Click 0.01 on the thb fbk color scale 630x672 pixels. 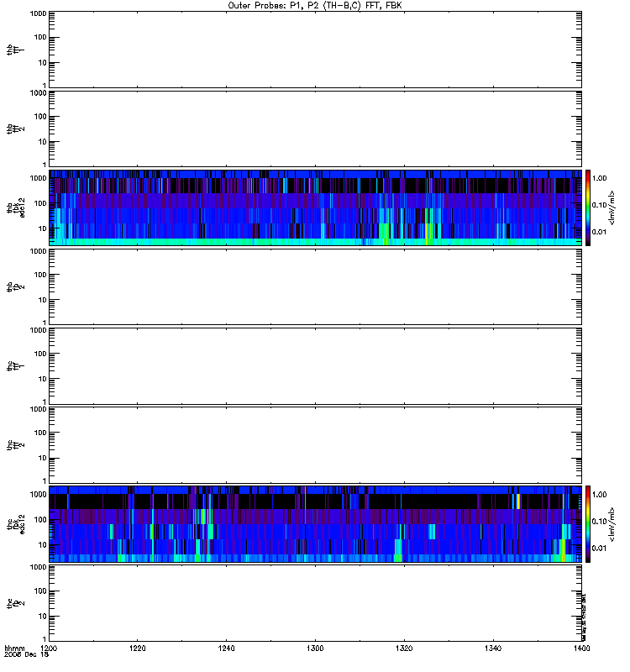(x=599, y=232)
